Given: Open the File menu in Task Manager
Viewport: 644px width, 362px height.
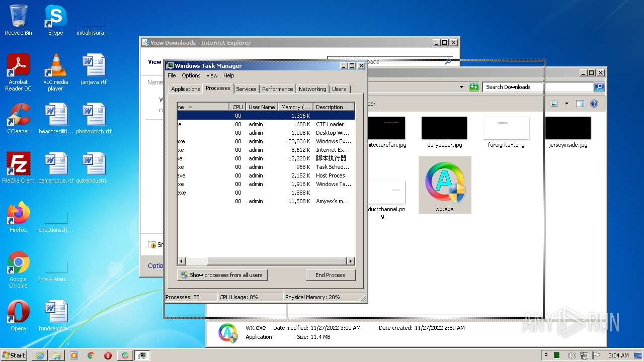Looking at the screenshot, I should click(172, 75).
